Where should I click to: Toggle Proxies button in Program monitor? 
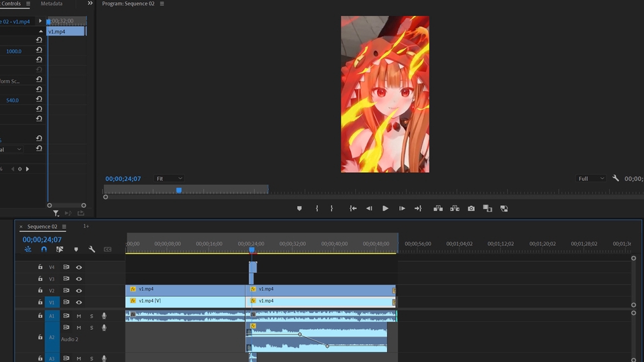pos(504,208)
